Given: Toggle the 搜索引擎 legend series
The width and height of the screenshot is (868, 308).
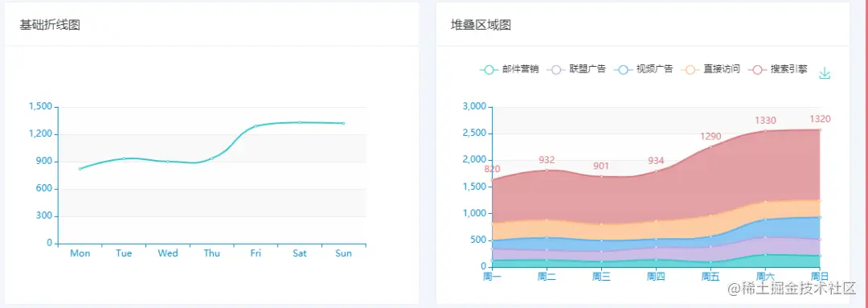Looking at the screenshot, I should (778, 70).
